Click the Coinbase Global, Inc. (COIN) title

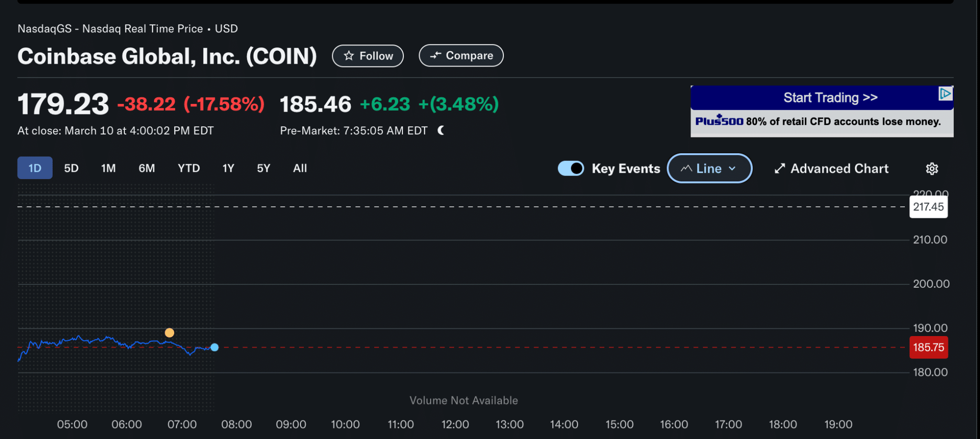(x=167, y=56)
